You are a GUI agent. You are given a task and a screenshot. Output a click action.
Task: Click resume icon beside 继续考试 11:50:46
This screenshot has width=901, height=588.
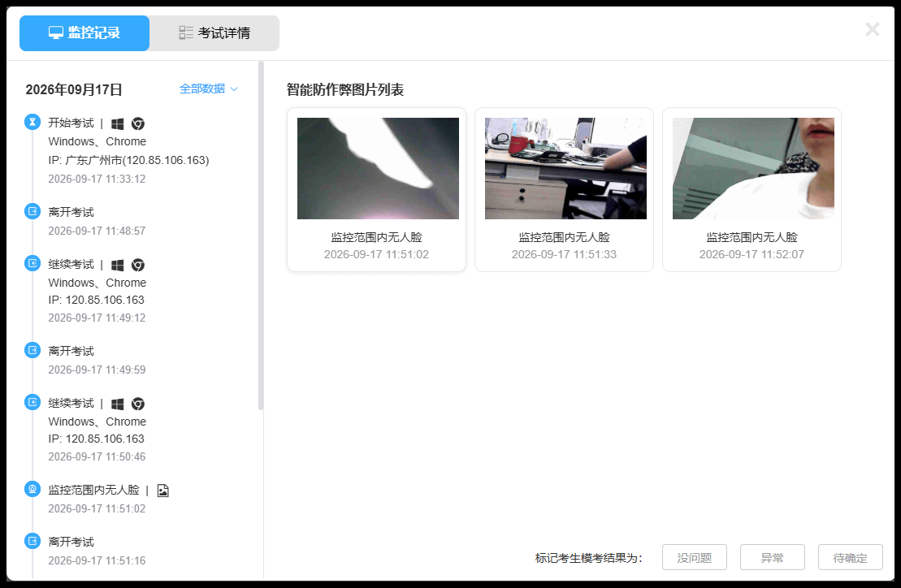pos(32,403)
